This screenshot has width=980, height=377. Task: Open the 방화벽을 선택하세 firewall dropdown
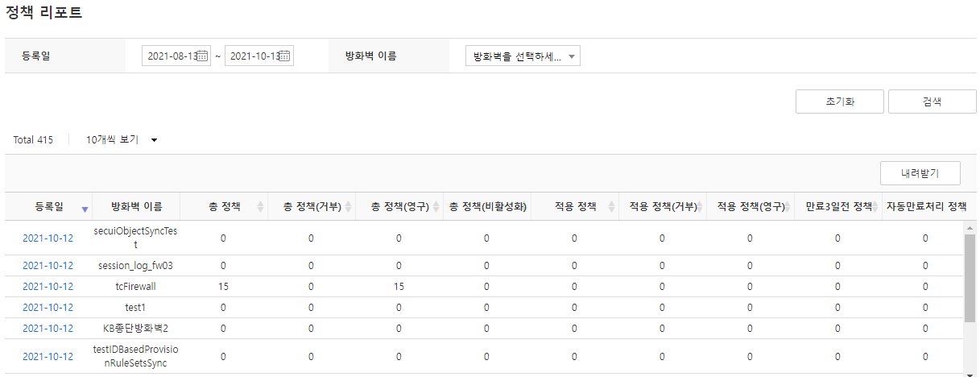pyautogui.click(x=523, y=56)
